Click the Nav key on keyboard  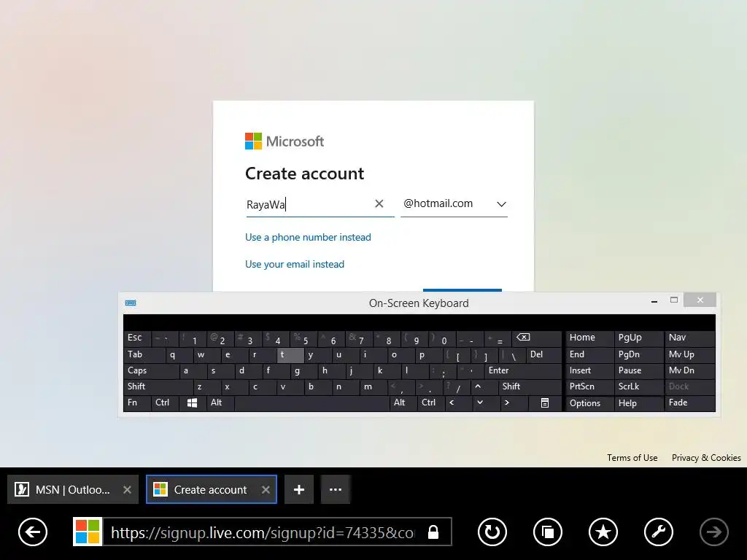tap(689, 338)
